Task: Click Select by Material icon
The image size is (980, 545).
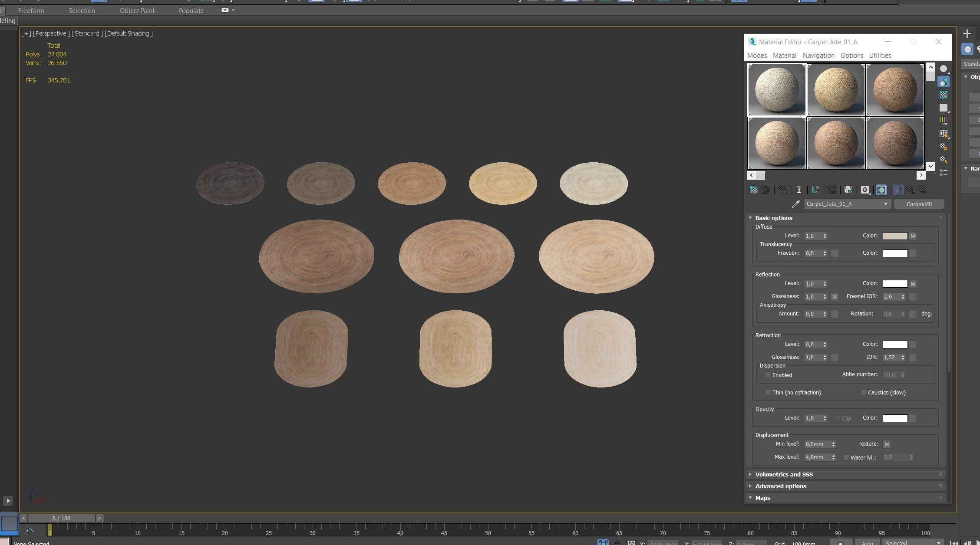Action: point(943,160)
